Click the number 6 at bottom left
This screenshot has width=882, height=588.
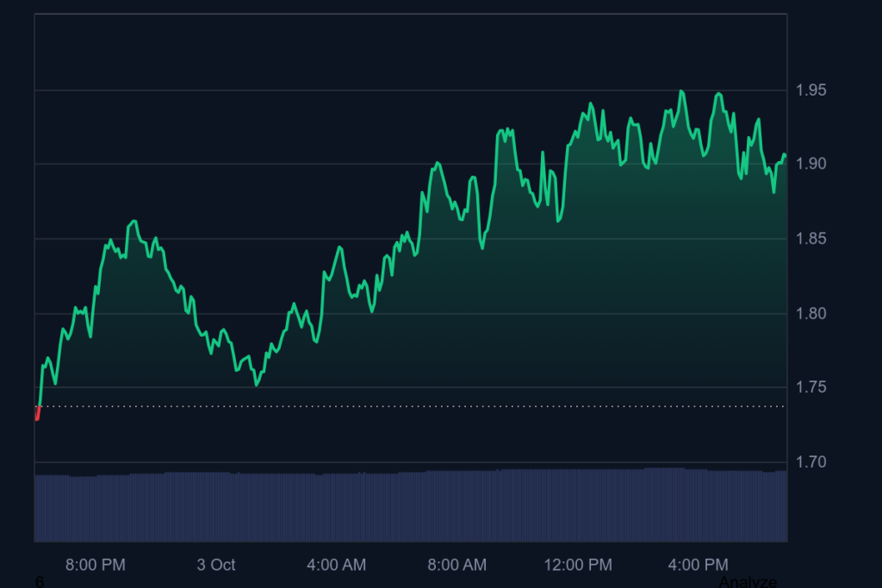[x=40, y=583]
